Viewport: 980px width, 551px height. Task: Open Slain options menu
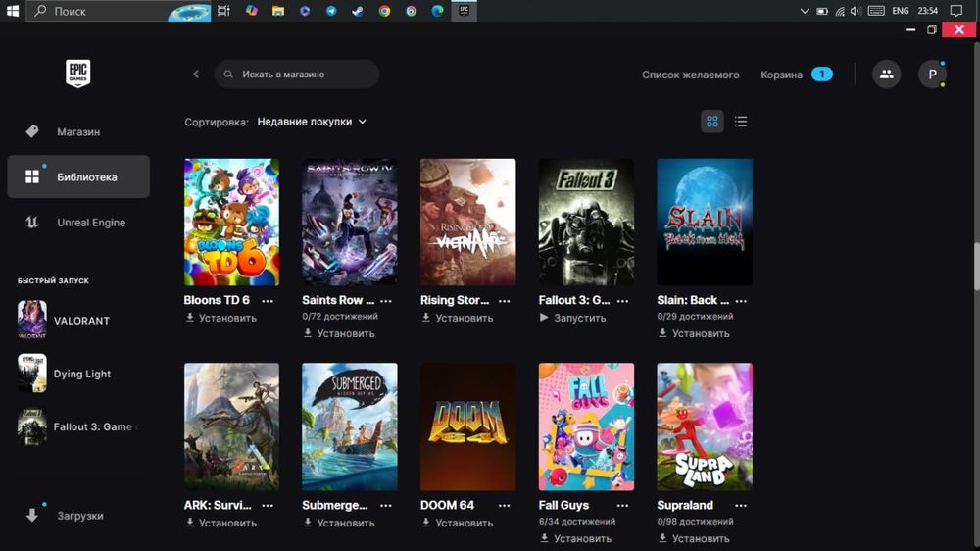tap(741, 301)
